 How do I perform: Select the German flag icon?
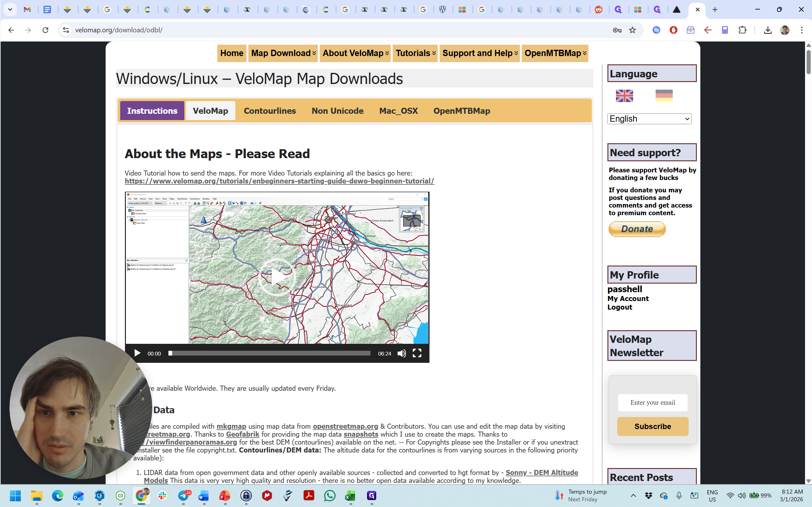tap(664, 96)
